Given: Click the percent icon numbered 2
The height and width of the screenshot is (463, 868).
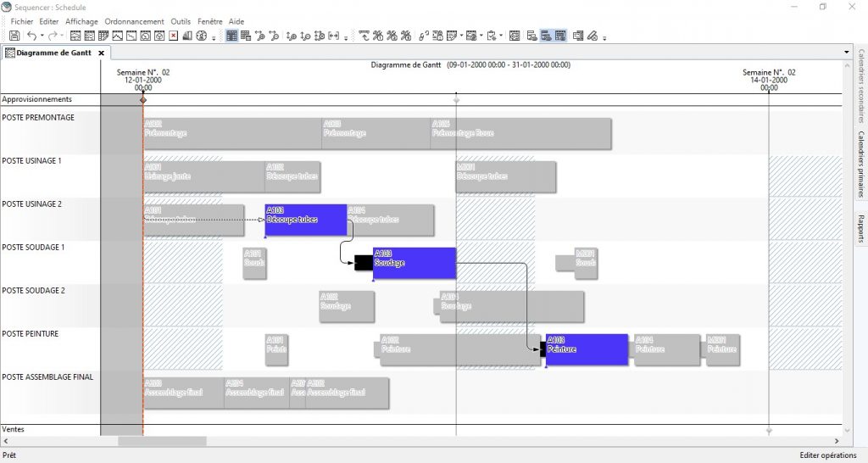Looking at the screenshot, I should [x=392, y=36].
